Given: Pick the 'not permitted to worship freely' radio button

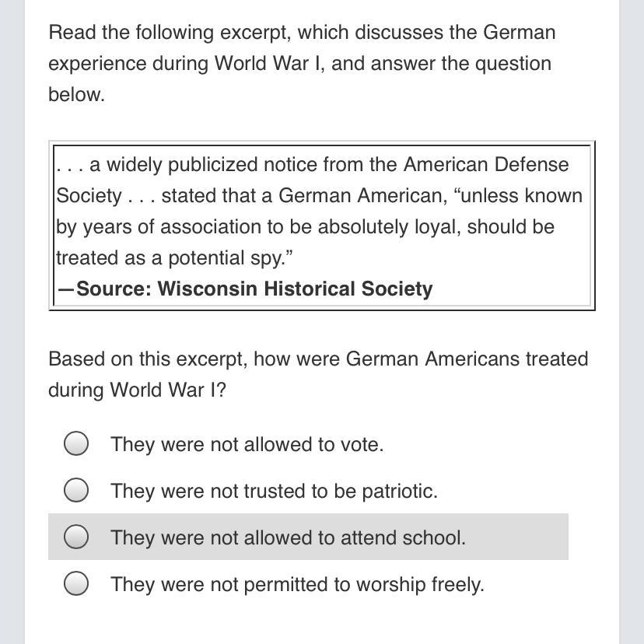Looking at the screenshot, I should tap(76, 583).
